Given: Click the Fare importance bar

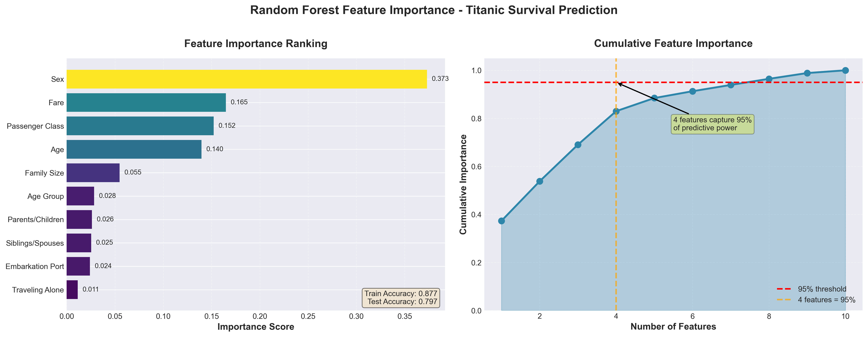Looking at the screenshot, I should click(146, 102).
